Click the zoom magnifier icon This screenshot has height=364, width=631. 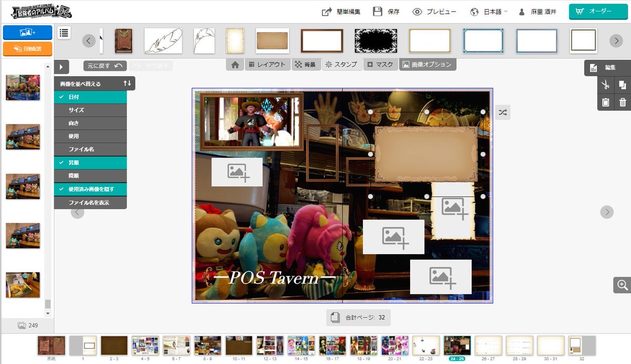[x=622, y=285]
